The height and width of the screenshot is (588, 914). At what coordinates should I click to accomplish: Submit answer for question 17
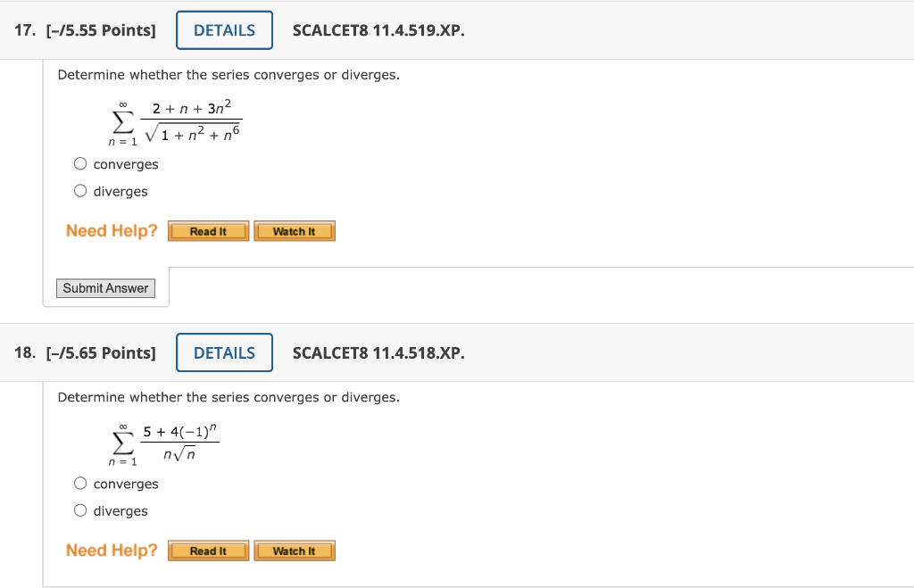coord(105,287)
